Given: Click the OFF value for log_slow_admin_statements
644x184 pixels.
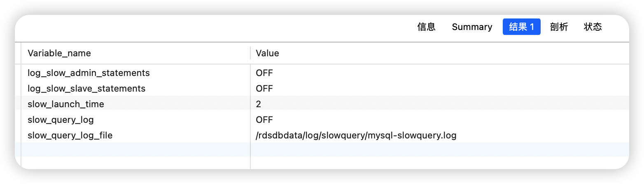Looking at the screenshot, I should 264,73.
